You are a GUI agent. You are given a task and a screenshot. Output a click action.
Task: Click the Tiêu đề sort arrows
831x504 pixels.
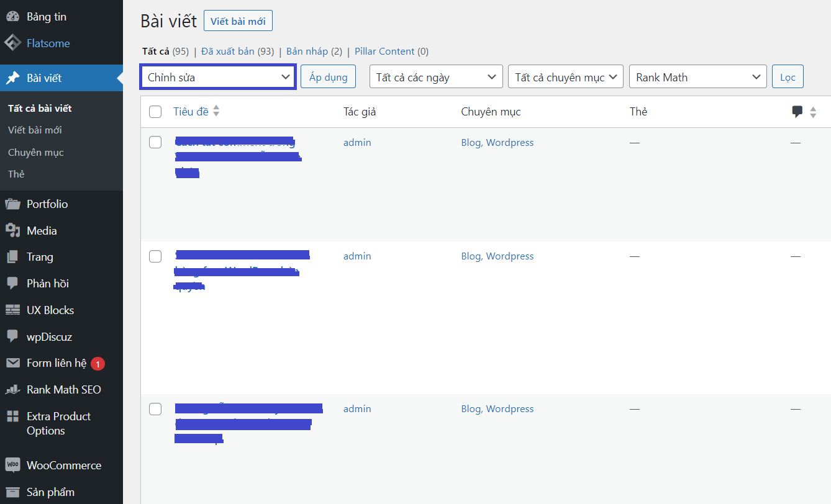216,112
